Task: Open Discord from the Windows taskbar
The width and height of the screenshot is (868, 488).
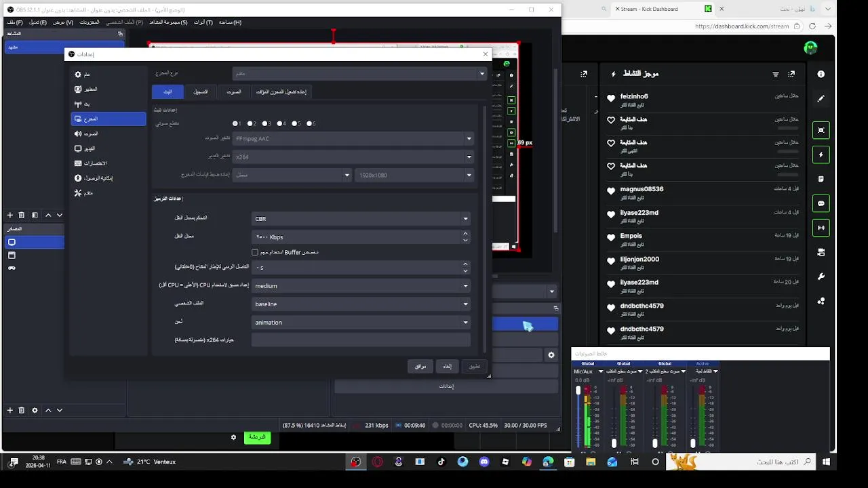Action: [x=484, y=462]
